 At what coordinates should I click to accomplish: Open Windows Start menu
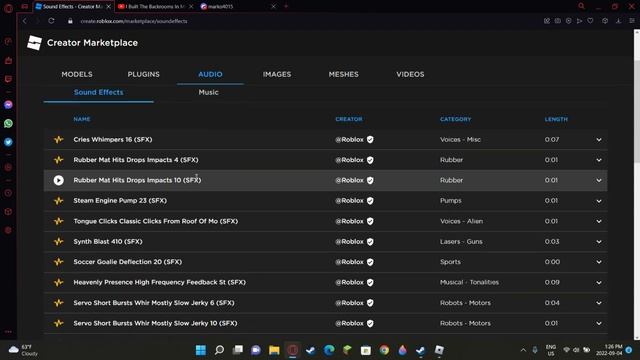201,350
